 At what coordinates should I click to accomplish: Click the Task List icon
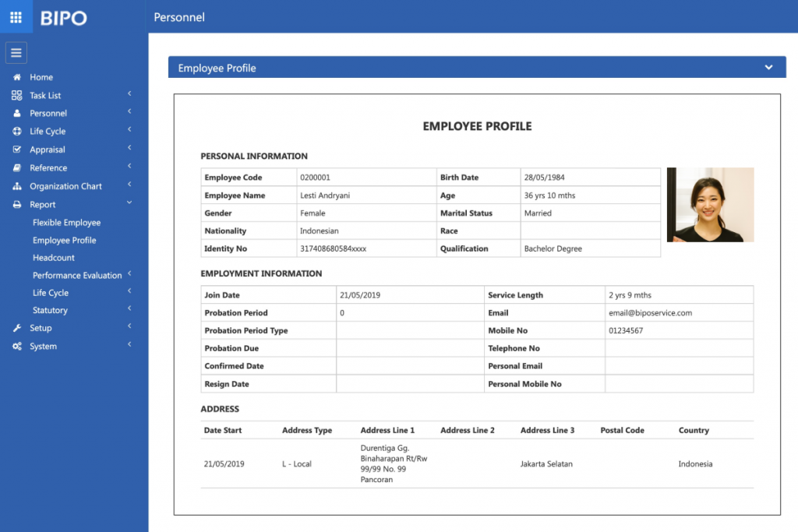(x=17, y=95)
